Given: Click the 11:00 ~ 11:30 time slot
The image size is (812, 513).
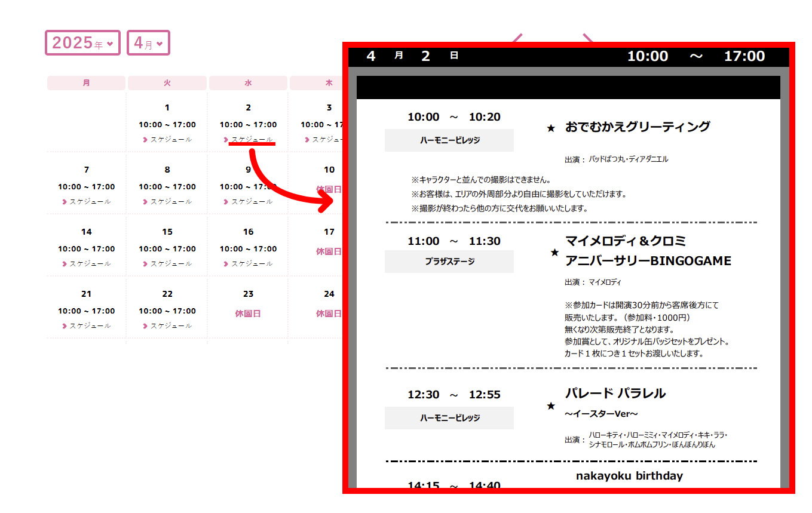Looking at the screenshot, I should click(454, 241).
